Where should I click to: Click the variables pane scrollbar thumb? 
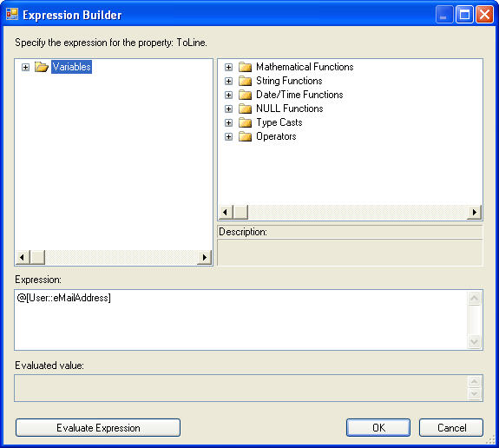click(37, 257)
